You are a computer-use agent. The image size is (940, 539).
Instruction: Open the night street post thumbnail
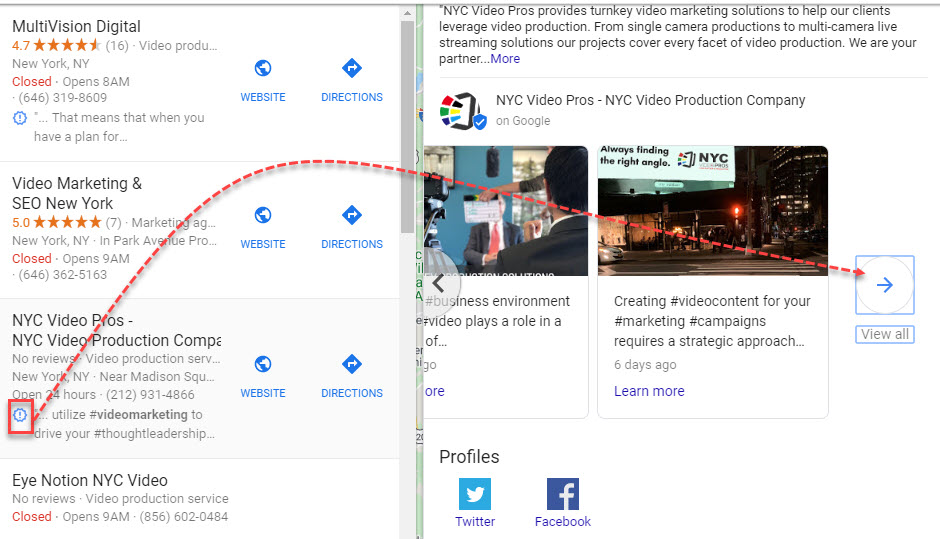[712, 211]
